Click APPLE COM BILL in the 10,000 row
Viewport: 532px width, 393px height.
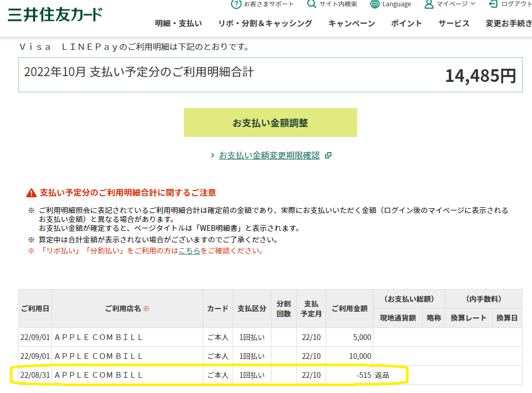[98, 356]
